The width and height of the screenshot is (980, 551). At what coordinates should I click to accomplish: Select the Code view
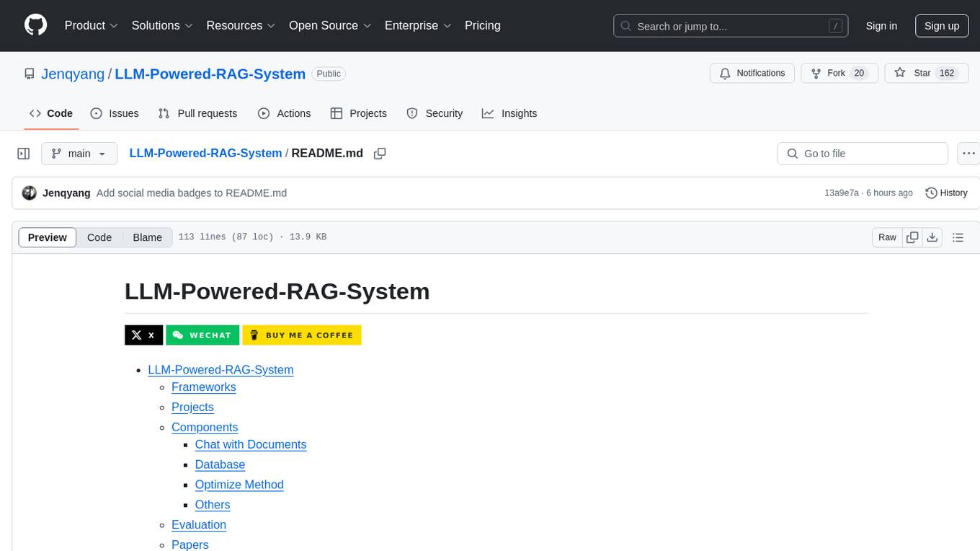(x=99, y=237)
